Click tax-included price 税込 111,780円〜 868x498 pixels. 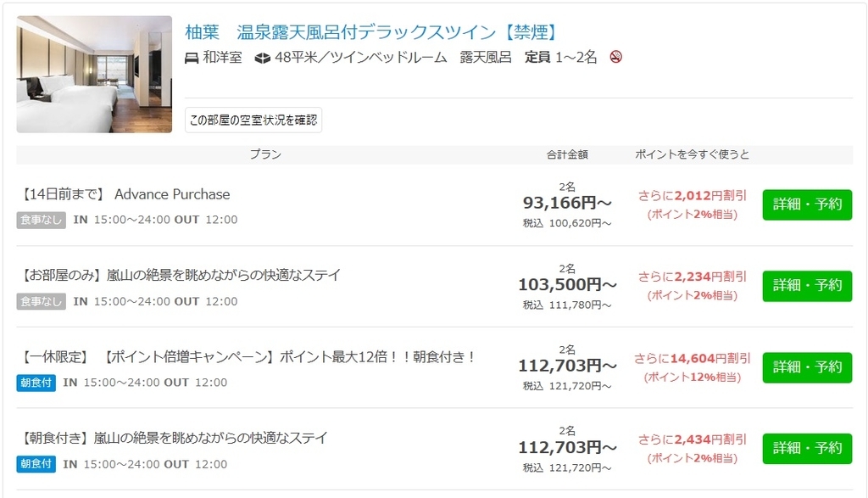point(567,305)
